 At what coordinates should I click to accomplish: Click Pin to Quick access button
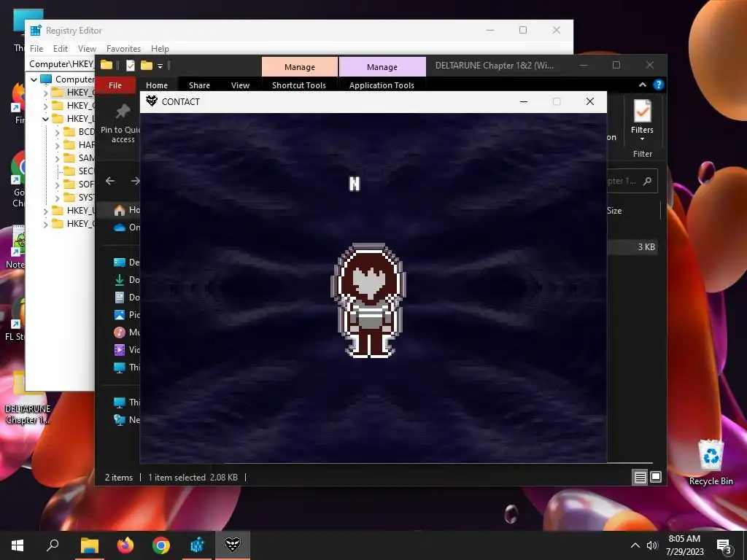click(122, 124)
